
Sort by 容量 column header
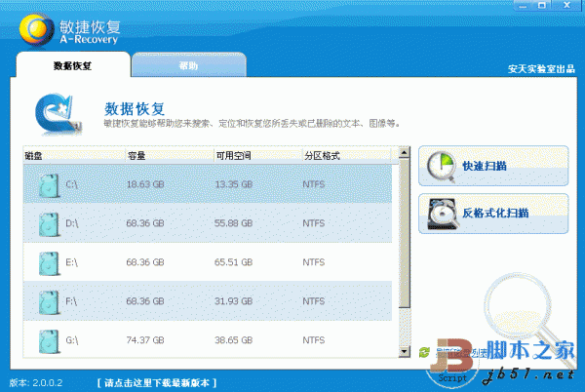click(170, 155)
